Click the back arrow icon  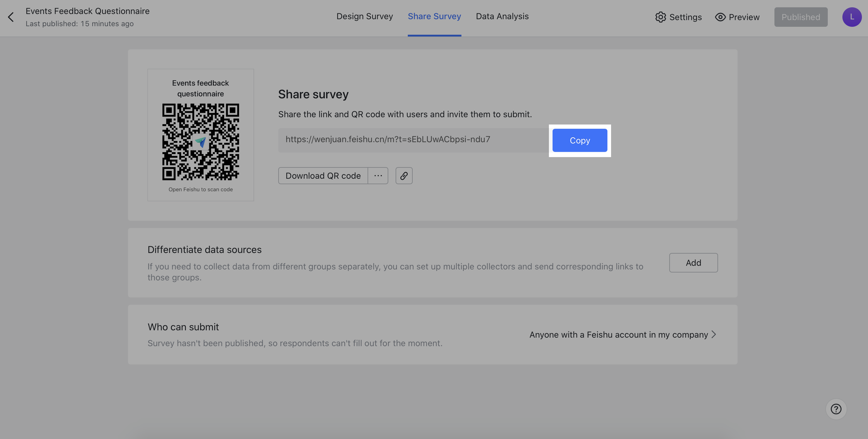point(11,17)
